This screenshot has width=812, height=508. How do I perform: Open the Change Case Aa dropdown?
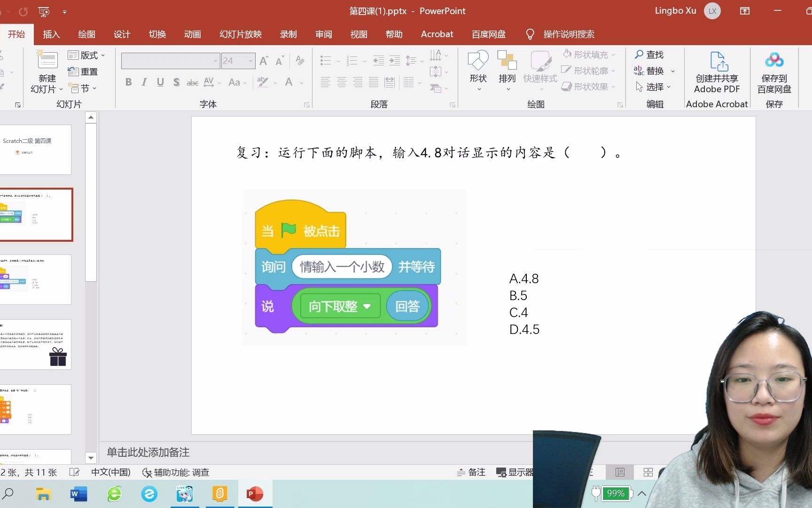tap(237, 82)
